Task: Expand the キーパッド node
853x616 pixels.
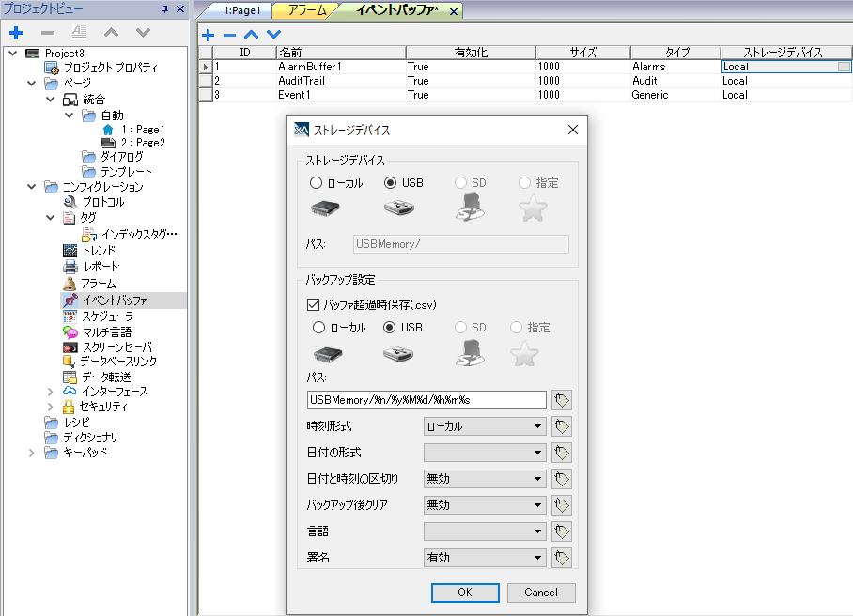Action: (x=32, y=453)
